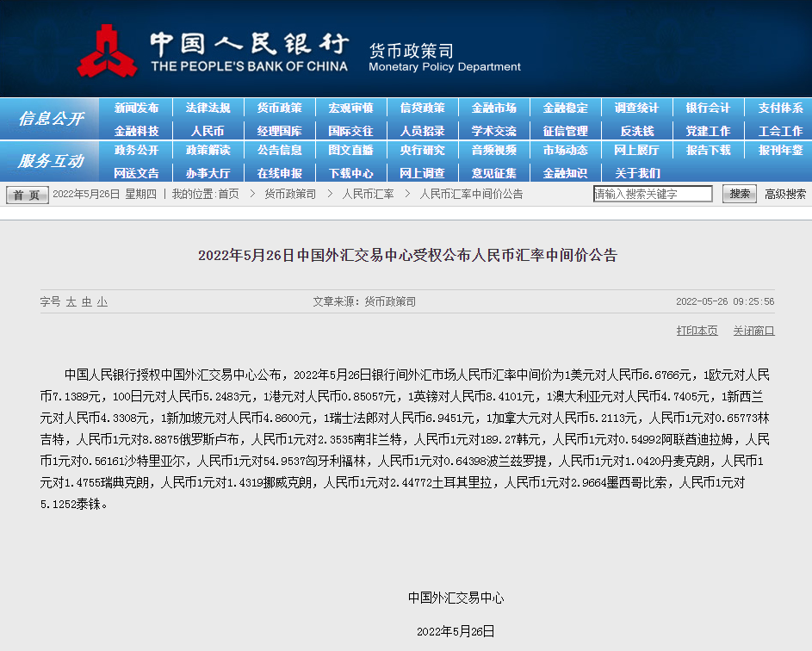Image resolution: width=812 pixels, height=651 pixels.
Task: Go to 市场动态 section
Action: tap(565, 150)
